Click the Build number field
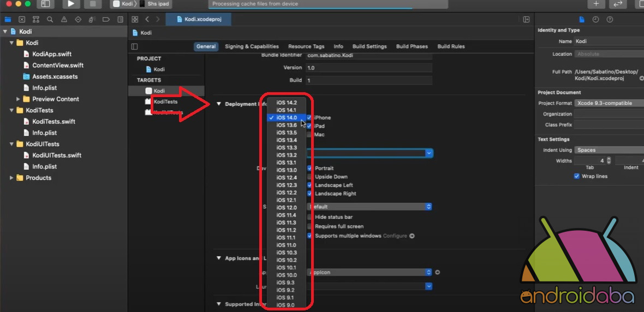 (369, 81)
